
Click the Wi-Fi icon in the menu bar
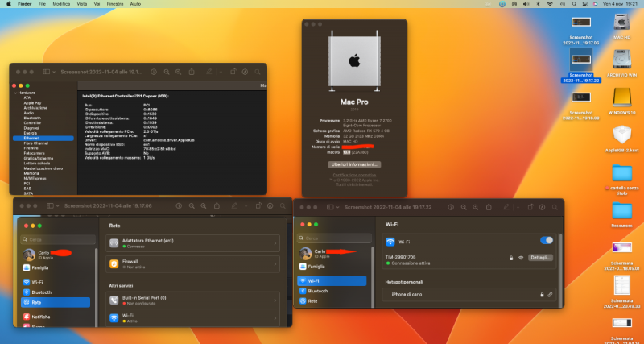click(550, 4)
